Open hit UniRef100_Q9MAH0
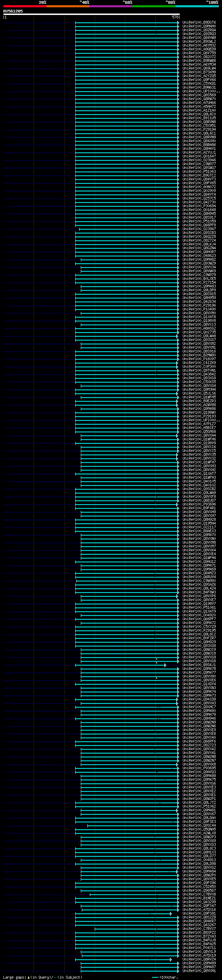 tap(199, 27)
